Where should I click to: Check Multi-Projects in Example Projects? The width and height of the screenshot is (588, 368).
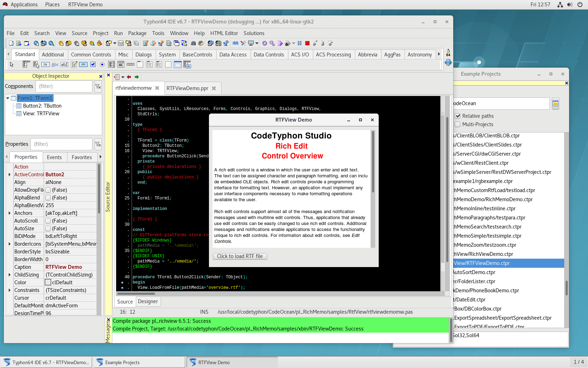click(457, 124)
